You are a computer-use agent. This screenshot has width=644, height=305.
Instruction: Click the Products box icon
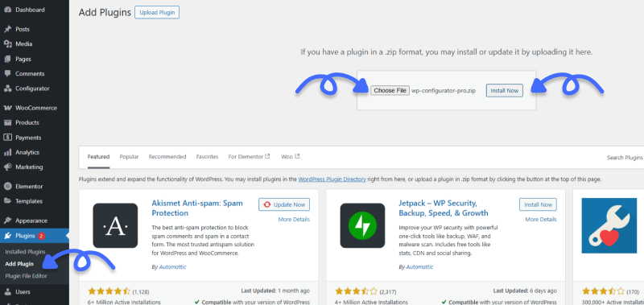click(7, 123)
